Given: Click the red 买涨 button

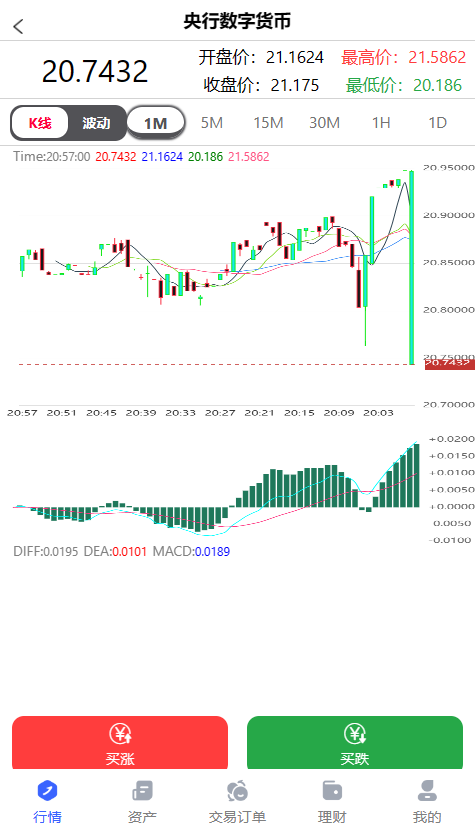Looking at the screenshot, I should [x=120, y=742].
